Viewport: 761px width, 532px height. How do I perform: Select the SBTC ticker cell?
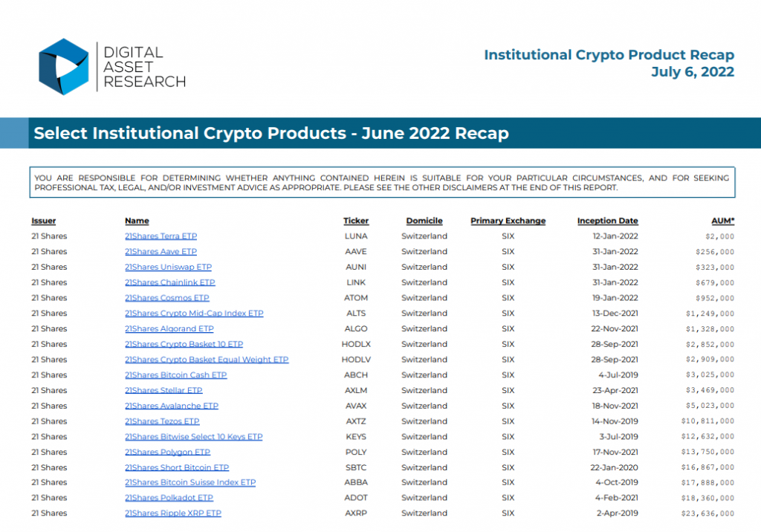[x=356, y=467]
